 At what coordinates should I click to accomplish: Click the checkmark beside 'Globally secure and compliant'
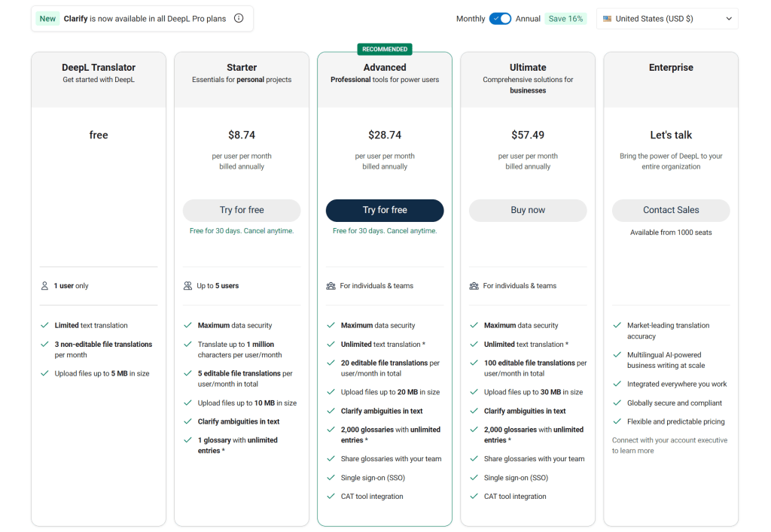pyautogui.click(x=617, y=403)
